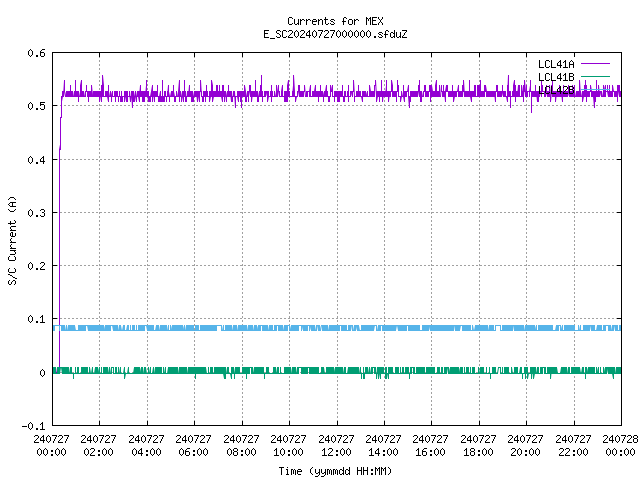
Task: Click the x-axis label 'Time (yymmdd HH:MM)'
Action: (335, 471)
